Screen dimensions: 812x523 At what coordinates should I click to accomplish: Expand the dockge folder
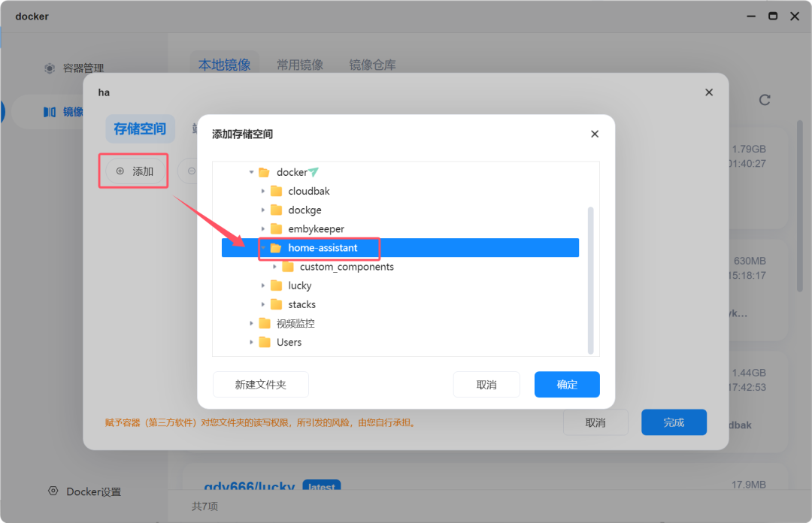click(x=263, y=210)
